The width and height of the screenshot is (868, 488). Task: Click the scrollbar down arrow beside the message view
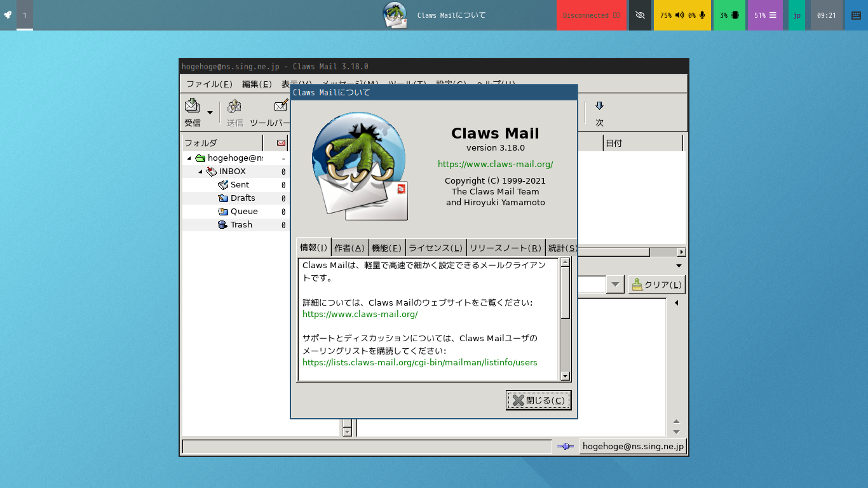(x=347, y=431)
